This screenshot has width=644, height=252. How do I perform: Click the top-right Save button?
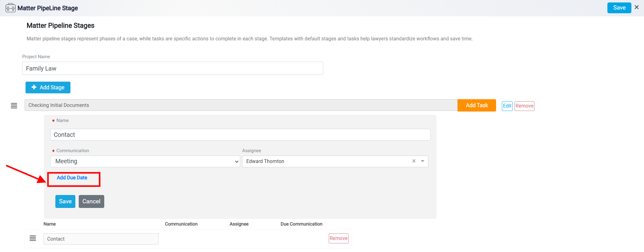[619, 8]
